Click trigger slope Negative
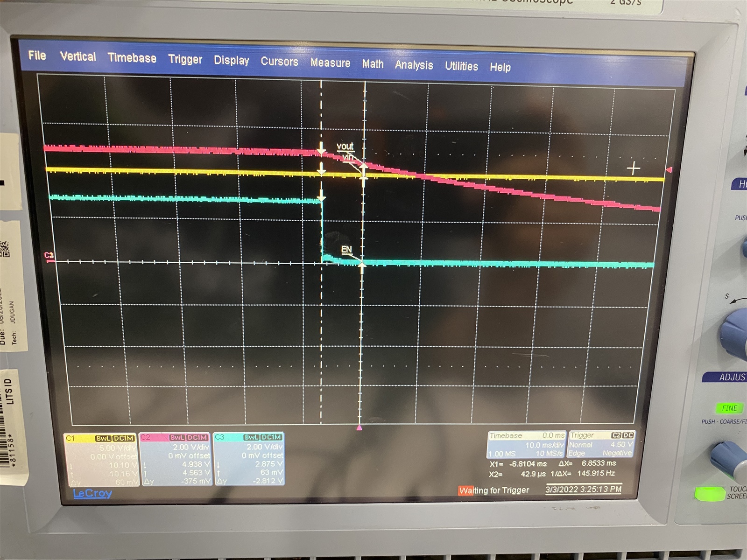 point(617,453)
